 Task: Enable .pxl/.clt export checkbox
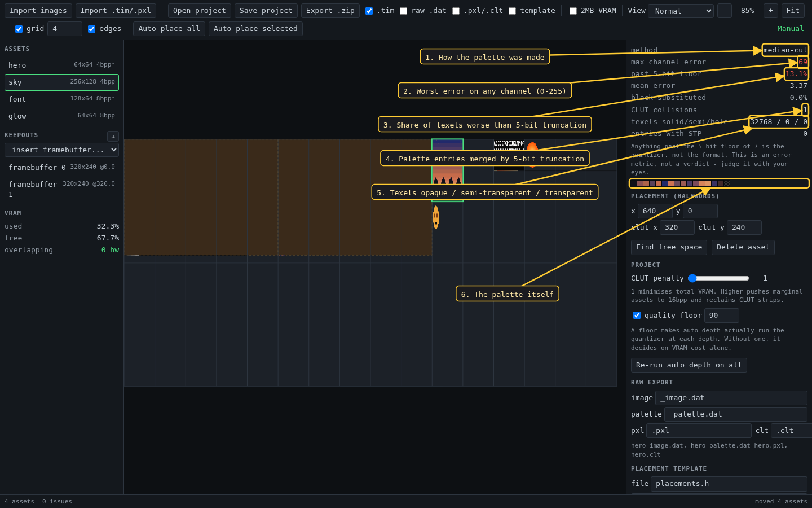(x=456, y=11)
